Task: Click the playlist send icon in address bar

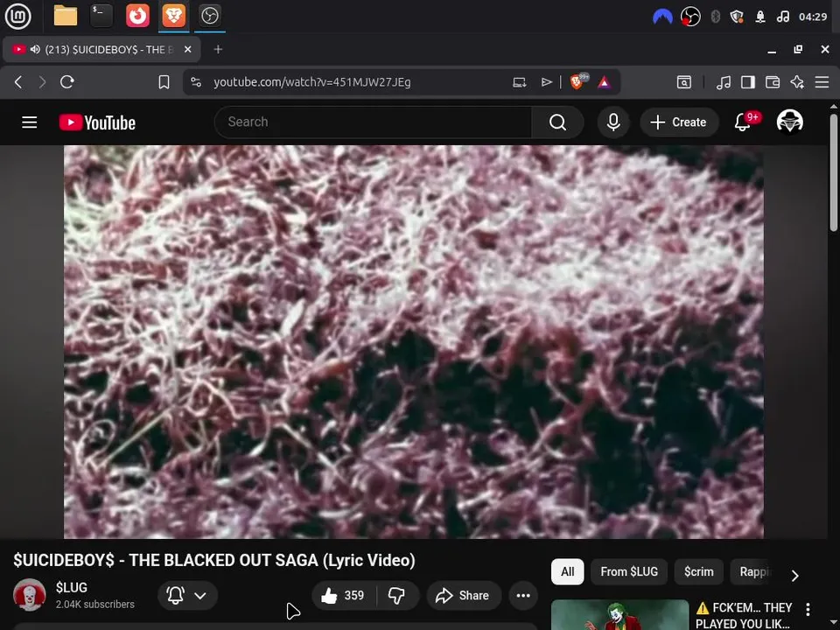Action: pyautogui.click(x=546, y=82)
